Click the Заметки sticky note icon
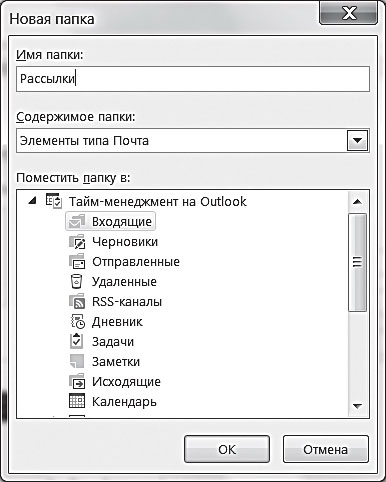Screen dimensions: 386x482 [77, 361]
